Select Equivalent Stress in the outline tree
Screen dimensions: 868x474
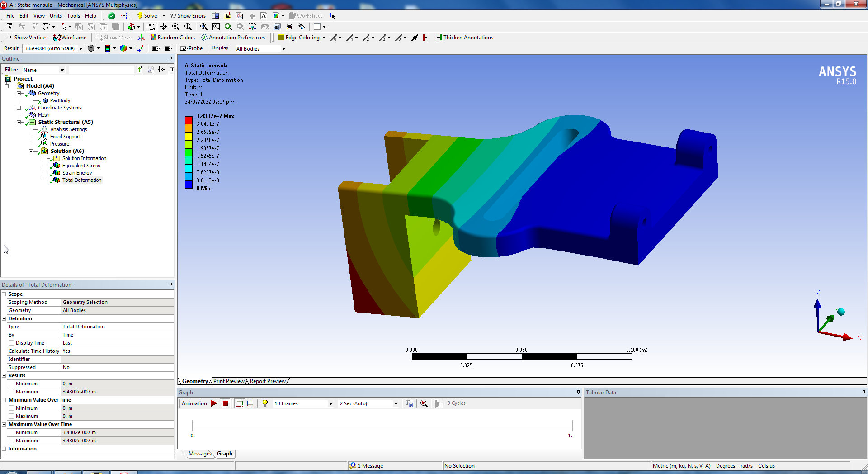point(81,166)
